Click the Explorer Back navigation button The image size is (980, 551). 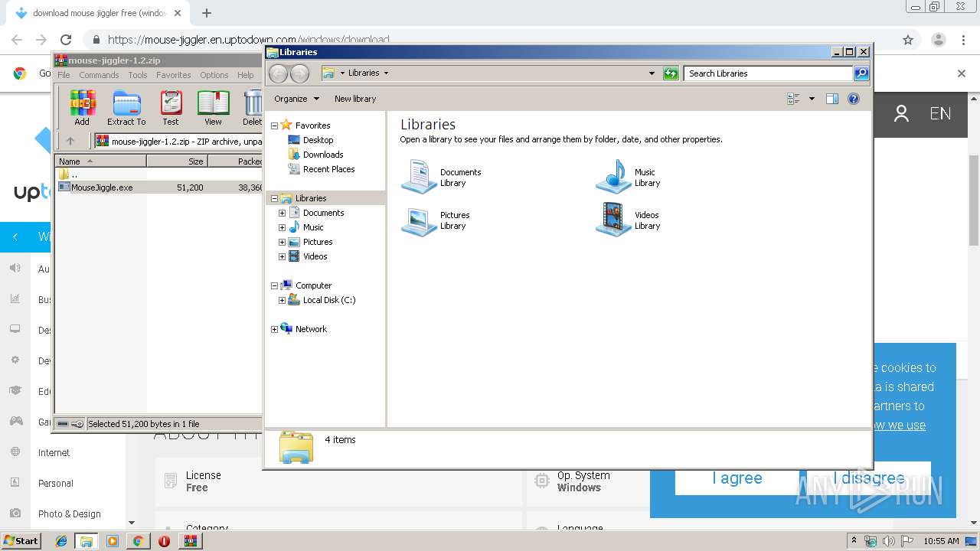pyautogui.click(x=278, y=73)
